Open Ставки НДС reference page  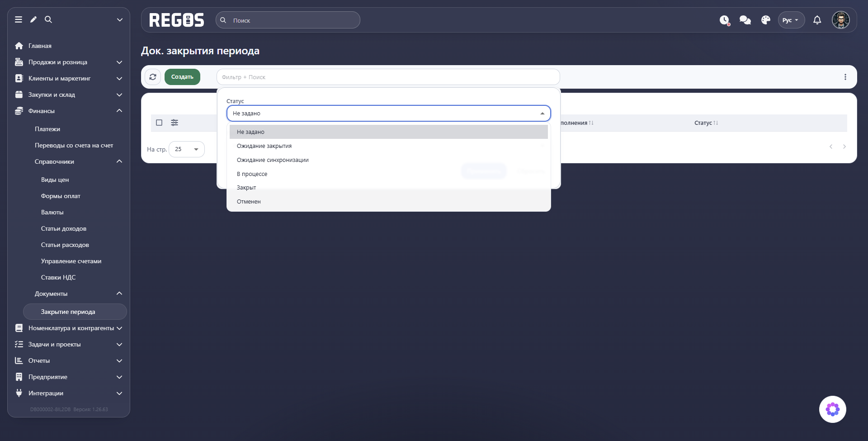click(58, 278)
